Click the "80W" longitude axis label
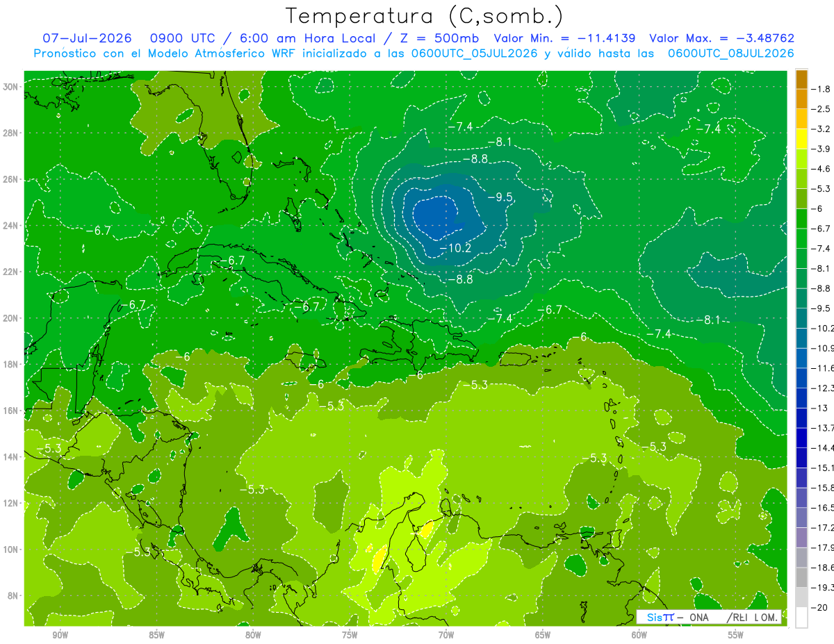Screen dimensions: 834x644 253,635
